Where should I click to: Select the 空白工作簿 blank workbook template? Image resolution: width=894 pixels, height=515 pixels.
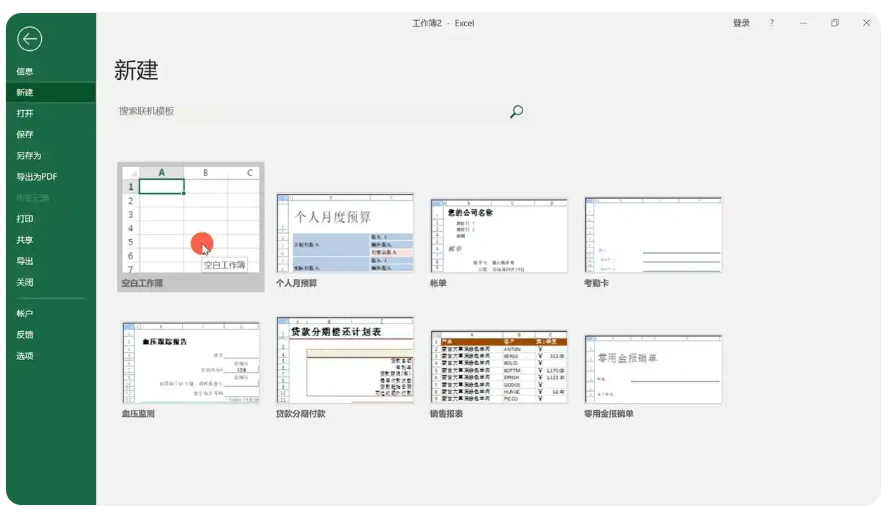click(190, 220)
